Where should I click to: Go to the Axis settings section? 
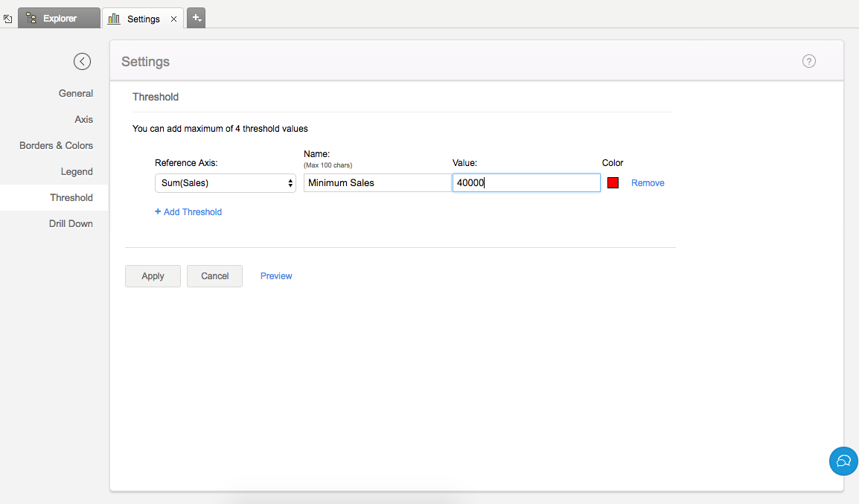tap(83, 120)
